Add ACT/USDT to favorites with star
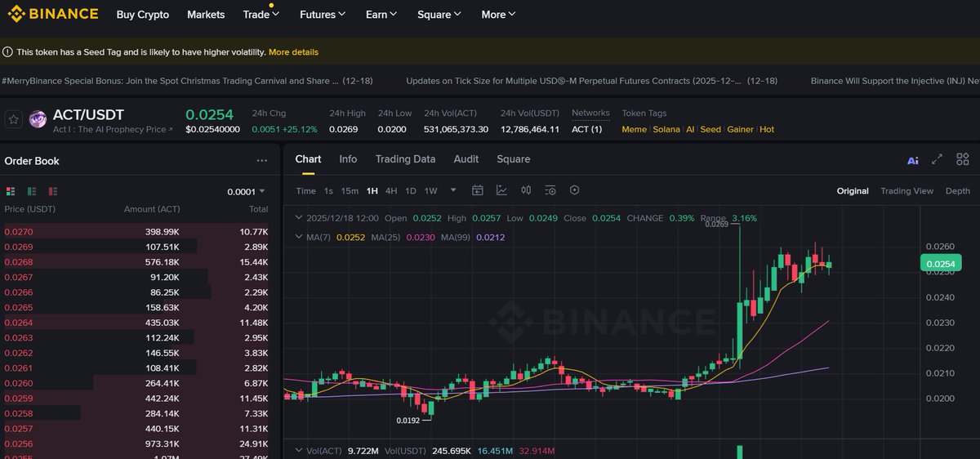 tap(13, 119)
